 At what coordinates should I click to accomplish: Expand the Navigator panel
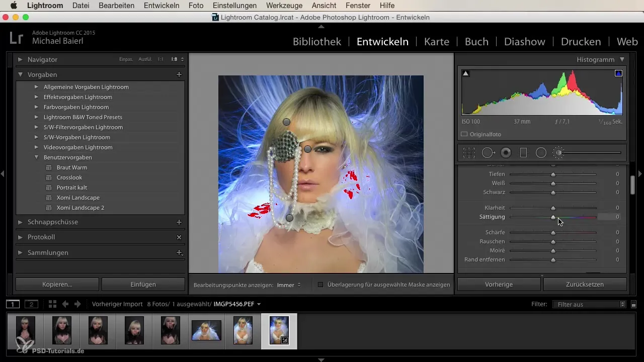pos(20,59)
